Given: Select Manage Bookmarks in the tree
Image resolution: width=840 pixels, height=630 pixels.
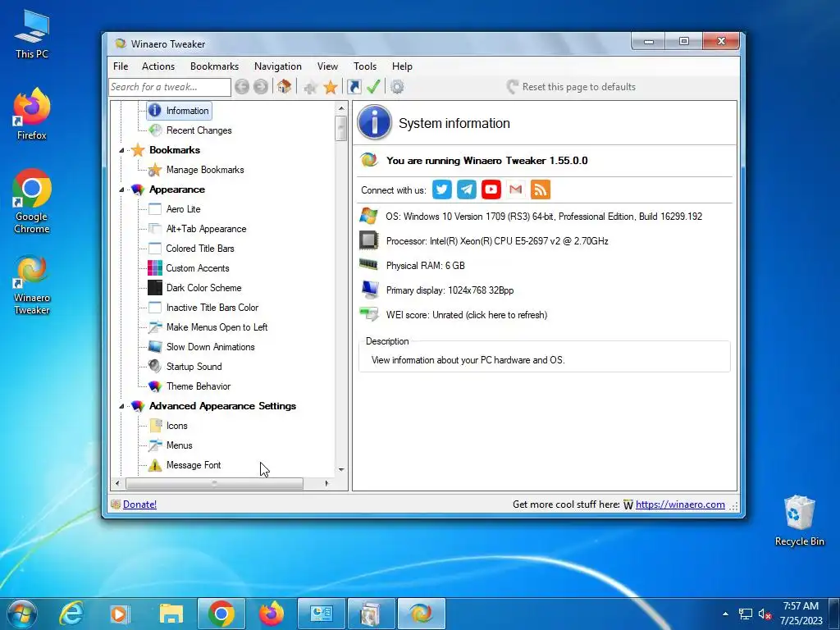Looking at the screenshot, I should pyautogui.click(x=204, y=170).
